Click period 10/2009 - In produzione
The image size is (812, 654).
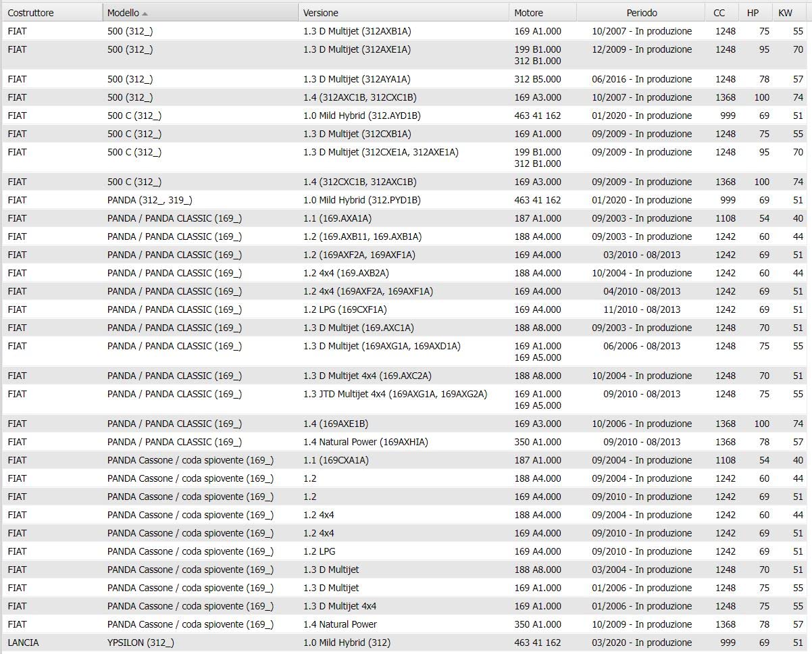pyautogui.click(x=642, y=624)
